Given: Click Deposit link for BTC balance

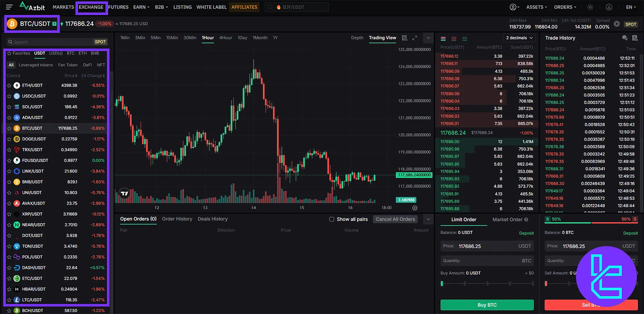Looking at the screenshot, I should click(630, 233).
